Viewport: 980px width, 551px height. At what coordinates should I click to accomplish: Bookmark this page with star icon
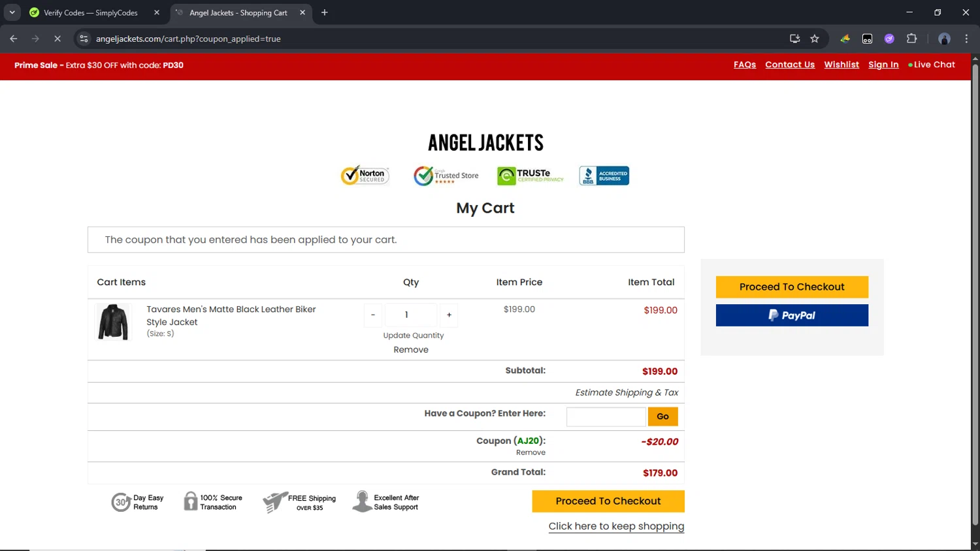point(815,39)
